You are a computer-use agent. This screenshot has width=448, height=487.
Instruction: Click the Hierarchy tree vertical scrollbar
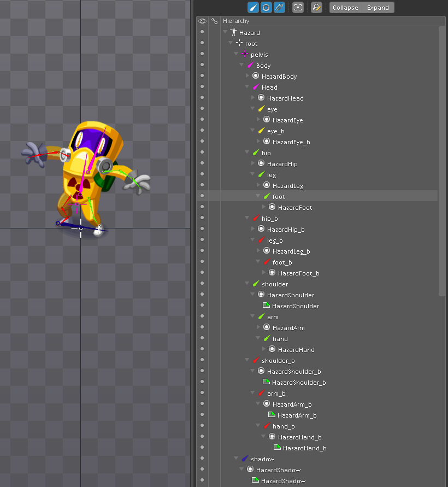tap(442, 161)
